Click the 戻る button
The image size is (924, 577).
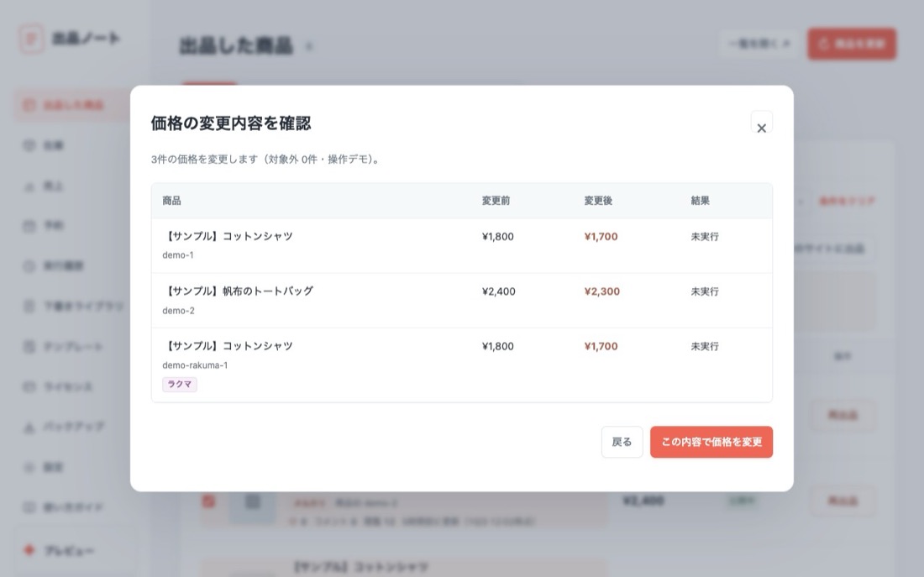[622, 442]
